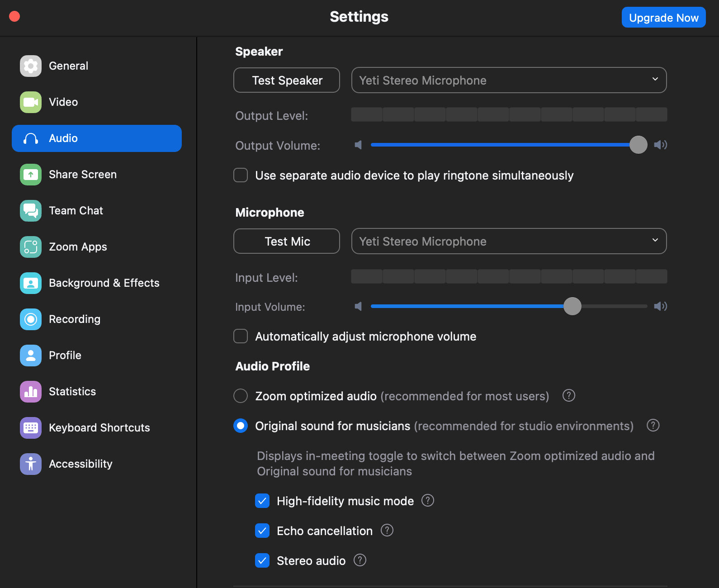Open Accessibility settings
This screenshot has width=719, height=588.
[97, 464]
